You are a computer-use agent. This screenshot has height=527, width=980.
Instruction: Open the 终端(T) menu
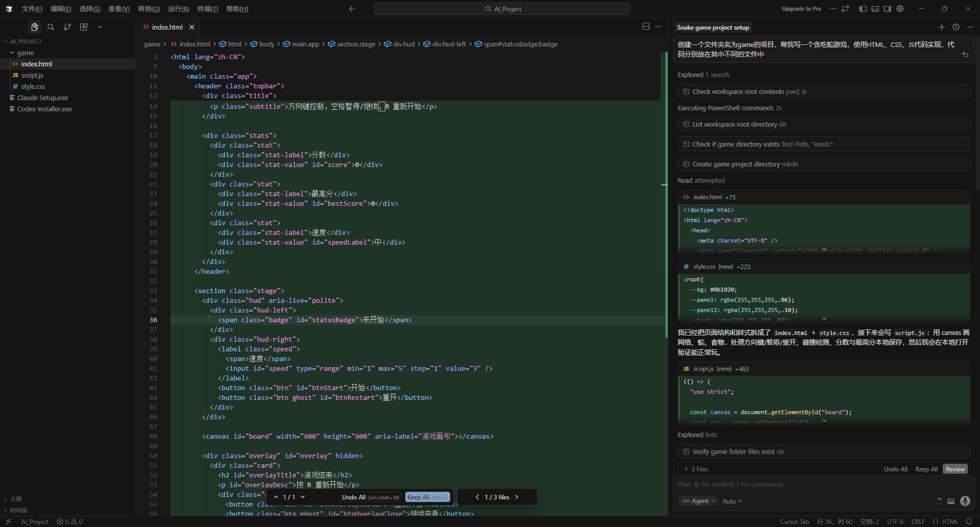click(207, 9)
